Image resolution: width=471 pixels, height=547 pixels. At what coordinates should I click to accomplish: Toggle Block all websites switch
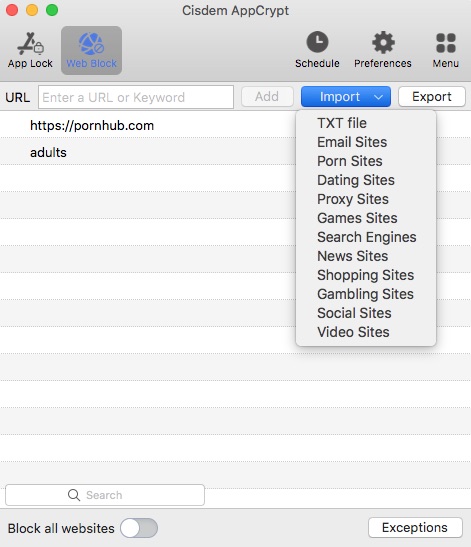[139, 528]
